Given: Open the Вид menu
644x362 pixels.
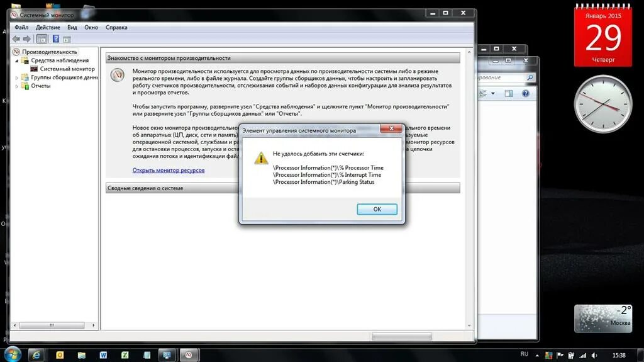Looking at the screenshot, I should pos(72,27).
